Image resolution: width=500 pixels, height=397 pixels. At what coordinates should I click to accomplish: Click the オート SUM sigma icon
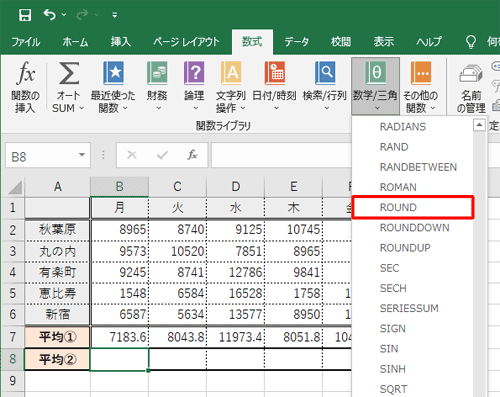(69, 73)
